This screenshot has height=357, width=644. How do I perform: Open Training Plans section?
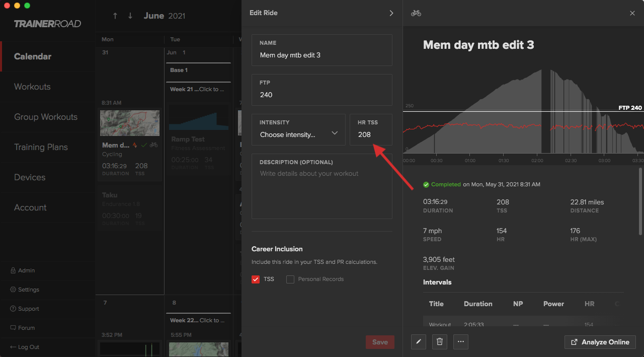point(41,147)
